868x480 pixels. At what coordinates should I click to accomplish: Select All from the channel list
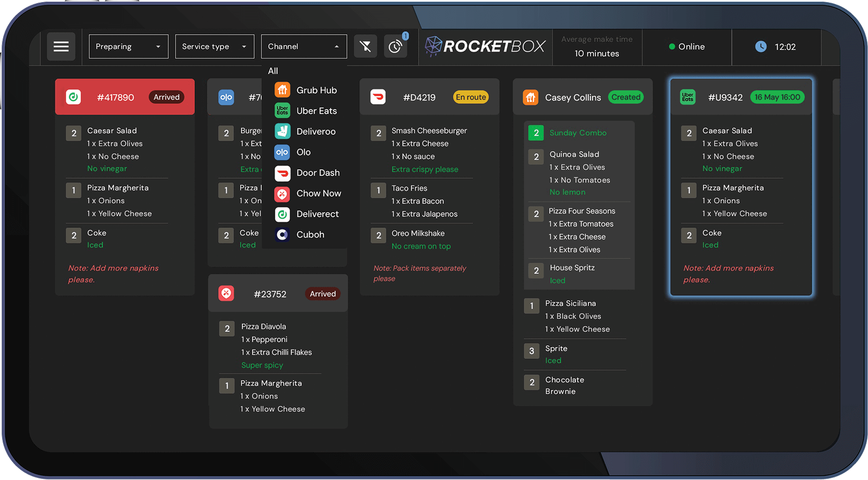(x=274, y=71)
